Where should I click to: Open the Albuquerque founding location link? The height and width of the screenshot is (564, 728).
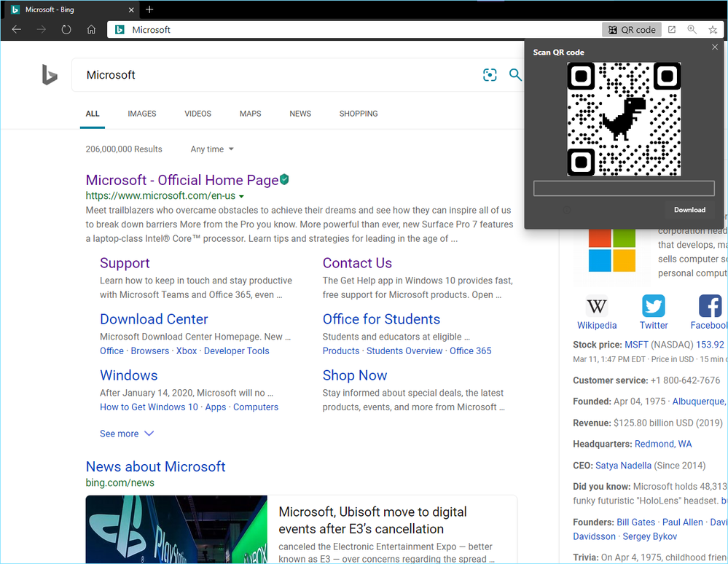699,402
